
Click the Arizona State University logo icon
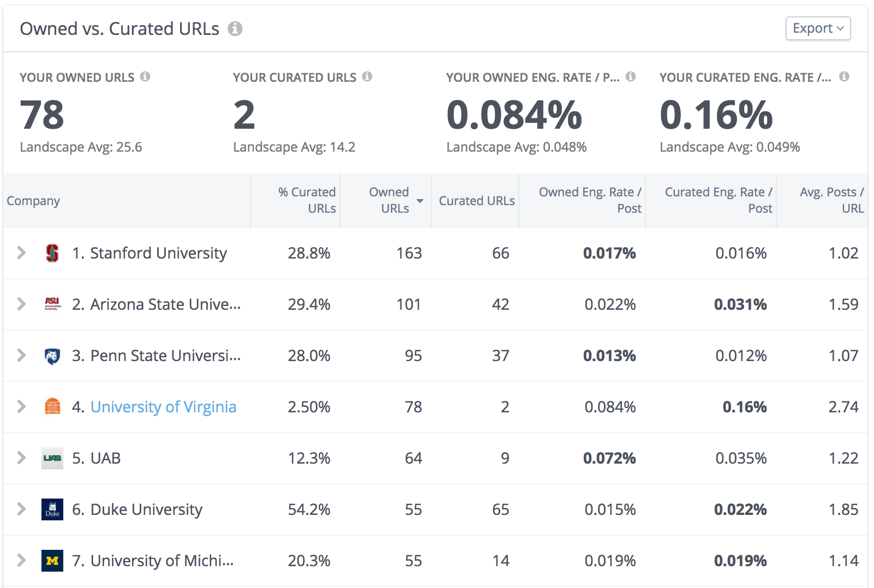tap(52, 304)
